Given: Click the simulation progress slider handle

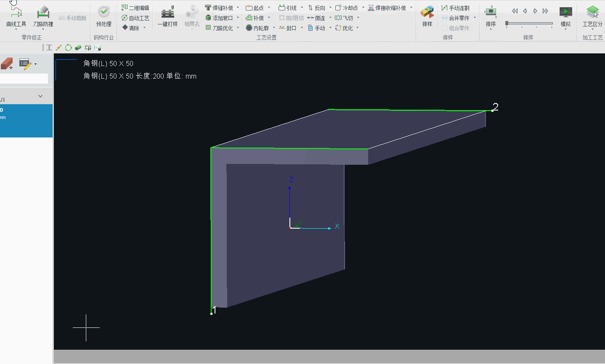Looking at the screenshot, I should click(507, 23).
